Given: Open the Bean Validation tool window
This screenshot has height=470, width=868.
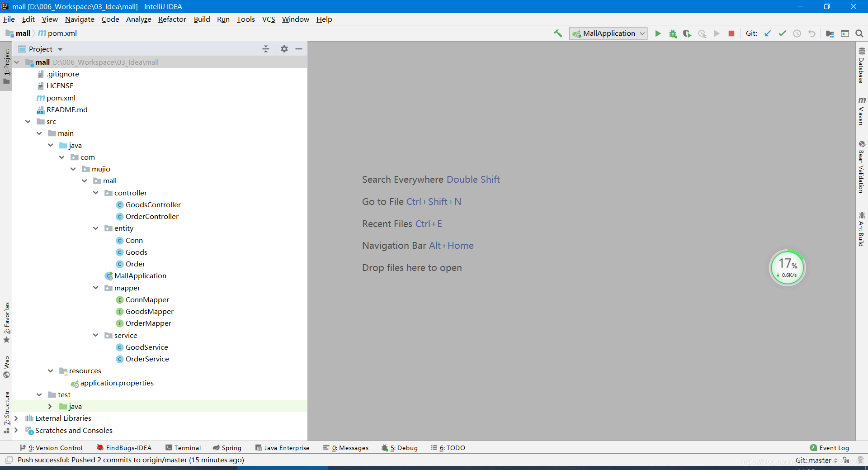Looking at the screenshot, I should (x=862, y=167).
